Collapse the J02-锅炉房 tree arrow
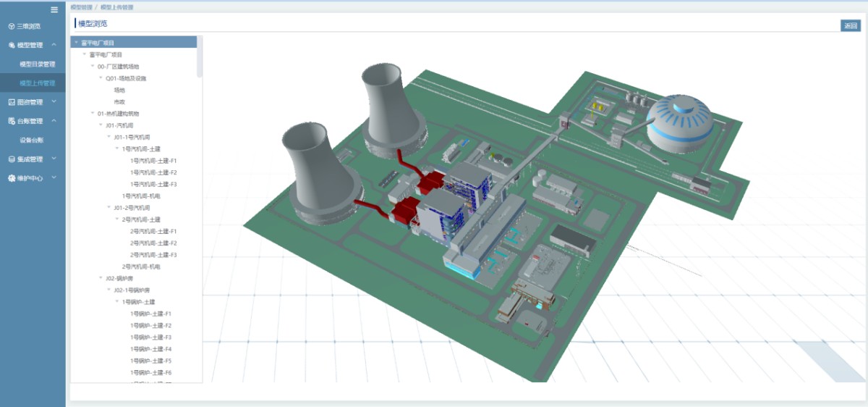This screenshot has width=868, height=407. (x=101, y=278)
